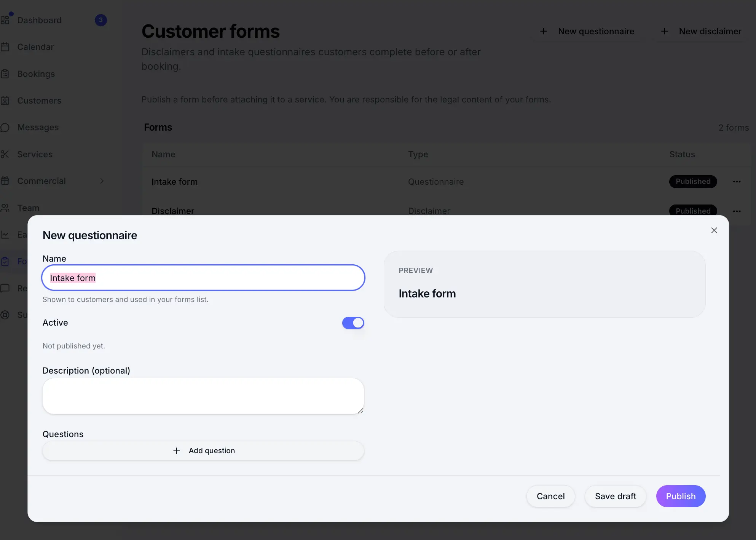Click Published badge of Disclaimer row
The width and height of the screenshot is (756, 540).
pyautogui.click(x=693, y=211)
